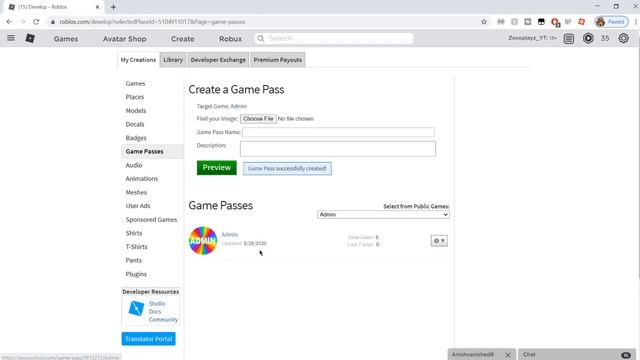
Task: Click the Game Pass Name field
Action: 338,132
